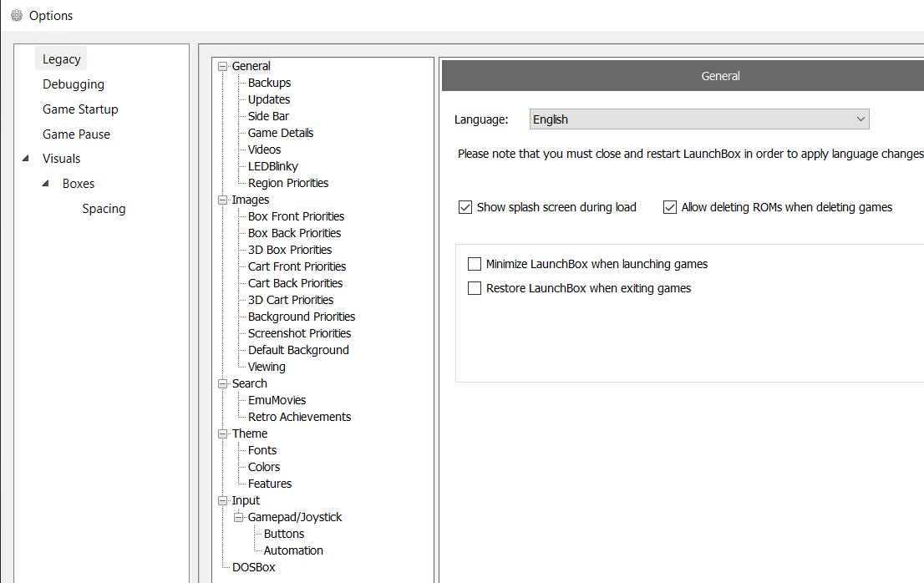Toggle Show splash screen during load checkbox
924x583 pixels.
(465, 207)
